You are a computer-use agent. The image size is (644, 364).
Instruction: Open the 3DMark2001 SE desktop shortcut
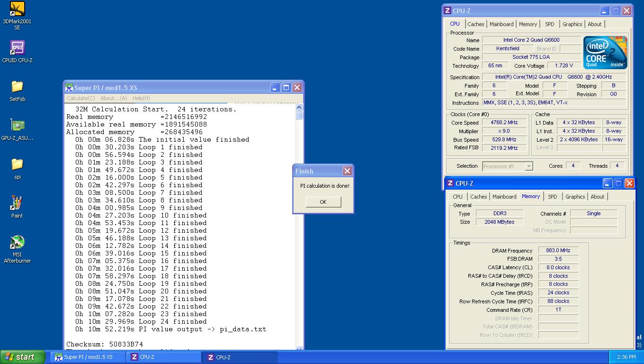[17, 15]
